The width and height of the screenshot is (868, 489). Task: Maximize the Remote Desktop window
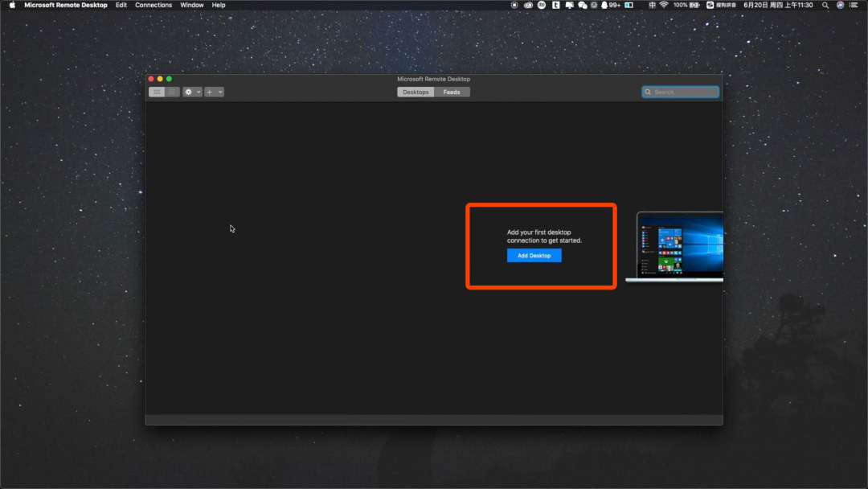click(169, 79)
